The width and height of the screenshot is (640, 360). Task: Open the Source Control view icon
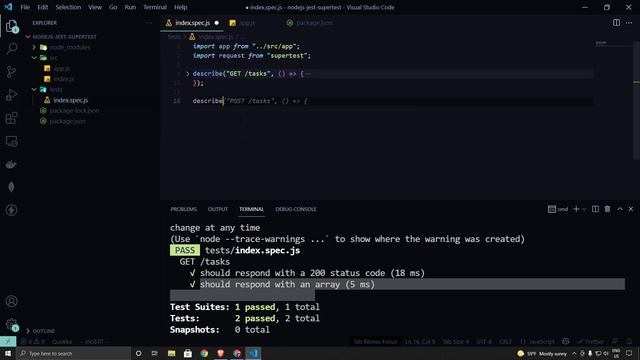tap(11, 72)
